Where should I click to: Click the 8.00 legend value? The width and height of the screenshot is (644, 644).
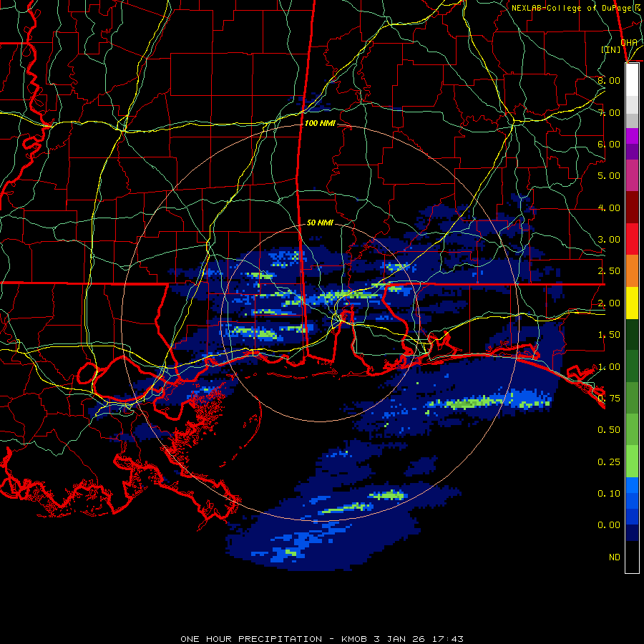(609, 80)
